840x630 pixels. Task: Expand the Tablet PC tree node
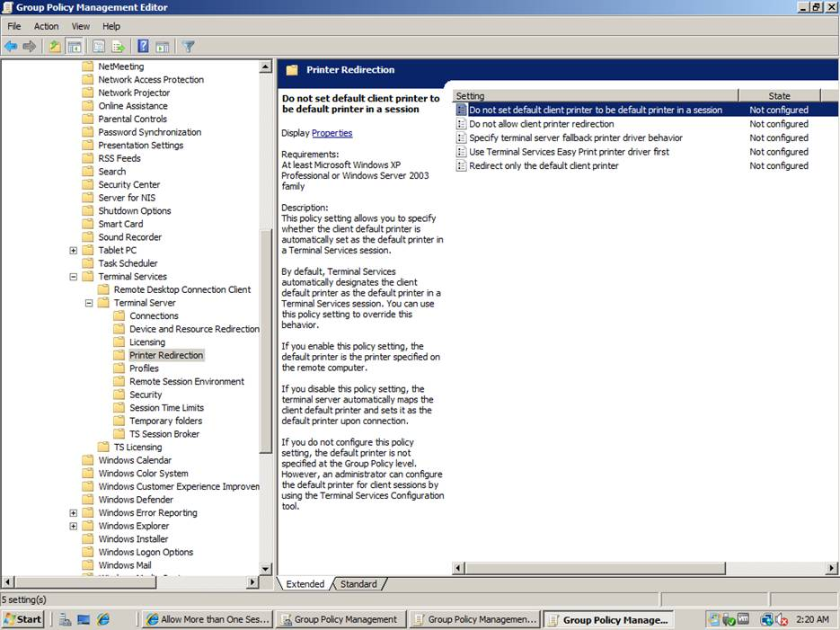tap(74, 251)
